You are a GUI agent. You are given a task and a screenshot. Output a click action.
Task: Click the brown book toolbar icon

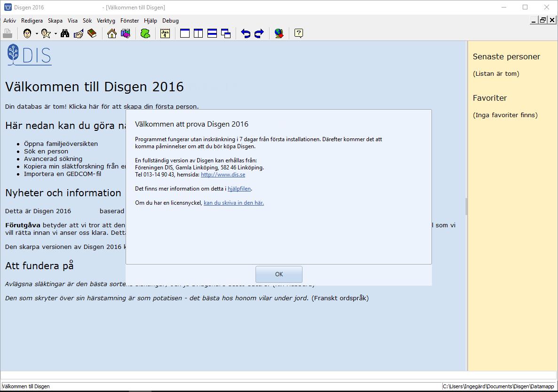coord(92,33)
